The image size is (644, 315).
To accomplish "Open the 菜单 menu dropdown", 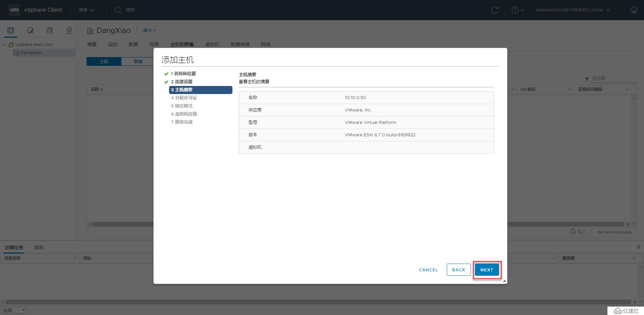I will [x=87, y=10].
